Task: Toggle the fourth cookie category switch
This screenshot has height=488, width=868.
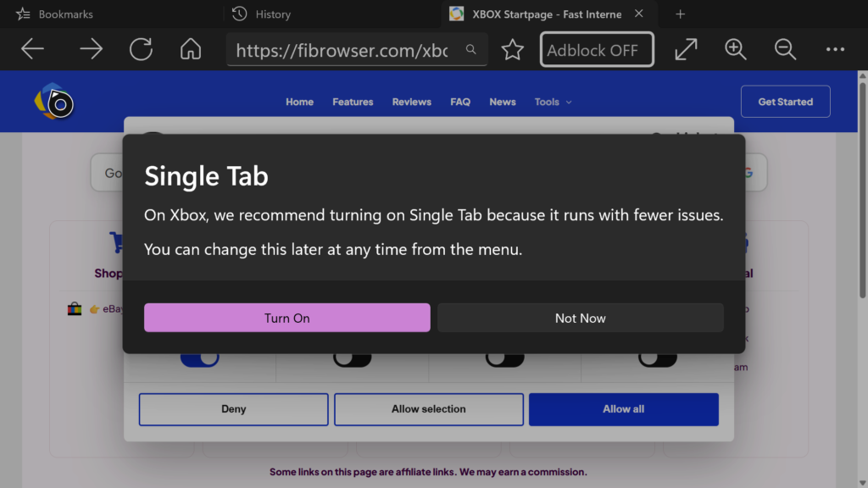Action: tap(658, 359)
